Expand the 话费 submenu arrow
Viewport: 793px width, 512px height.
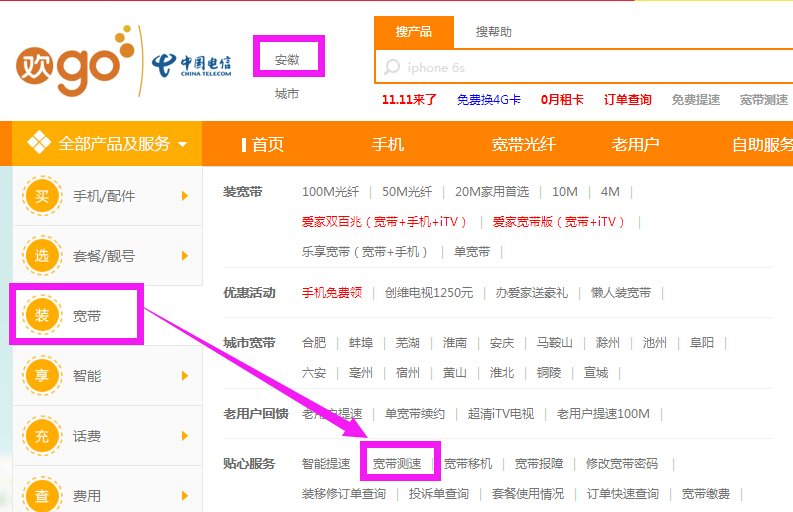click(185, 435)
